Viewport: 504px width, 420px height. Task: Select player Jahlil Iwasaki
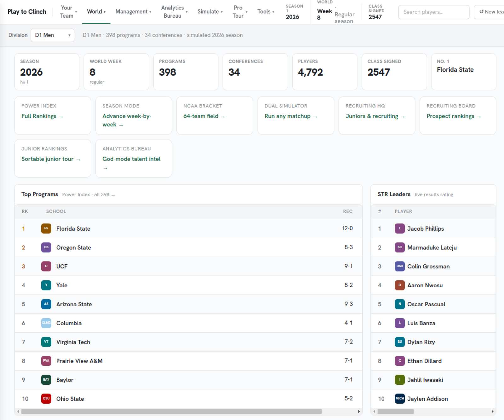click(425, 380)
